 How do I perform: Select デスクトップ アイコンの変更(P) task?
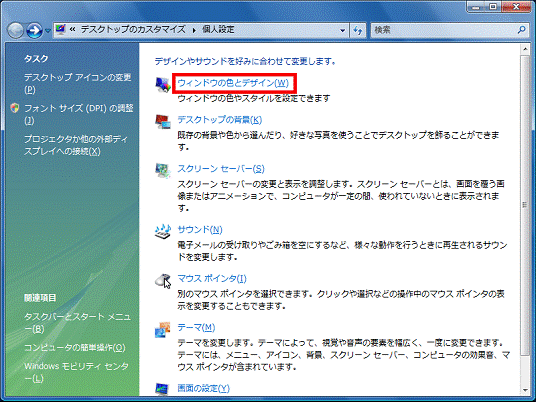coord(78,83)
